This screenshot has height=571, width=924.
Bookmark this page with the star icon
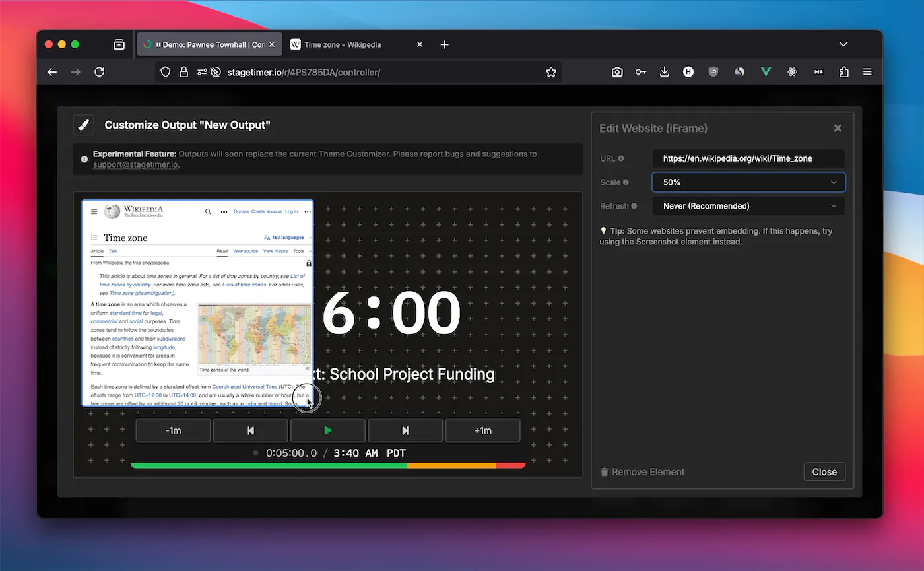pos(551,72)
